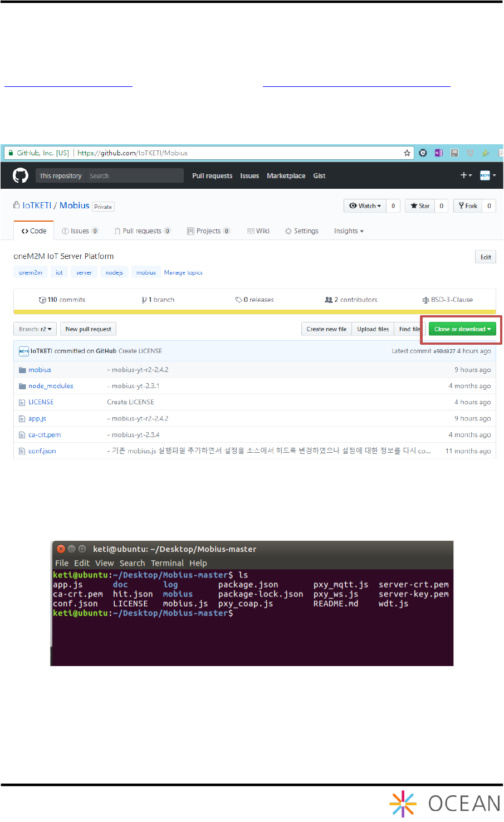View the 1 branch list
The width and height of the screenshot is (504, 822).
point(158,300)
